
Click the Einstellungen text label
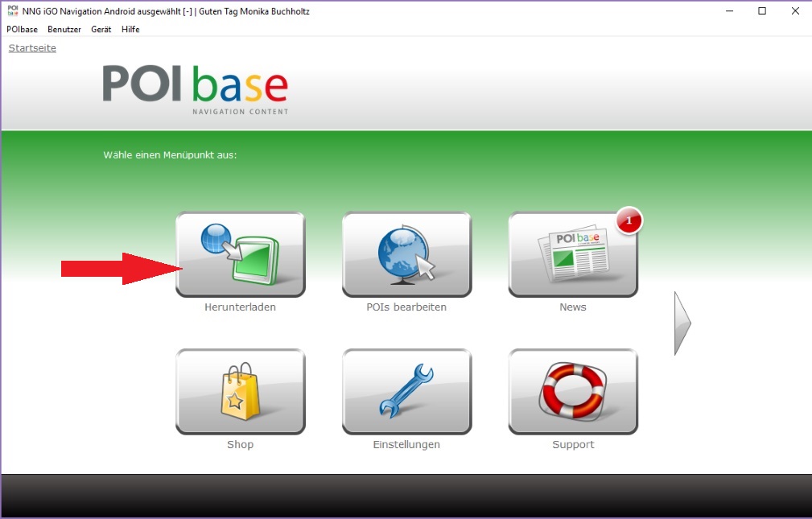point(406,444)
